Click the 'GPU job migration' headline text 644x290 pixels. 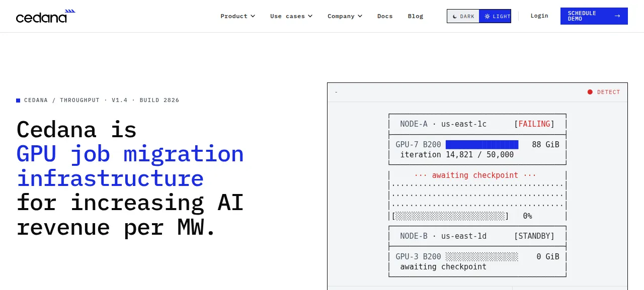[x=130, y=154]
